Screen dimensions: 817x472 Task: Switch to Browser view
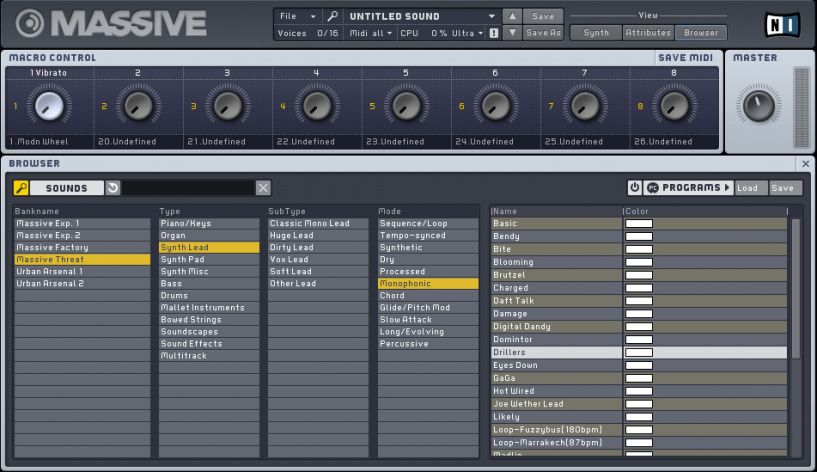tap(701, 32)
